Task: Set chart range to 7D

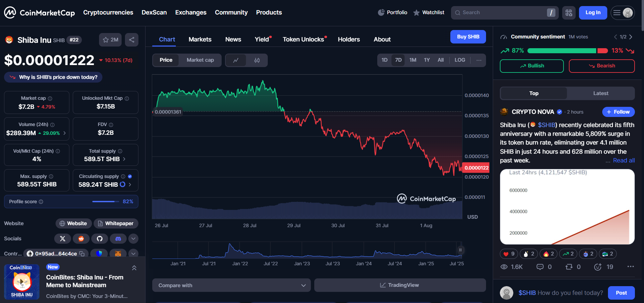Action: coord(398,60)
